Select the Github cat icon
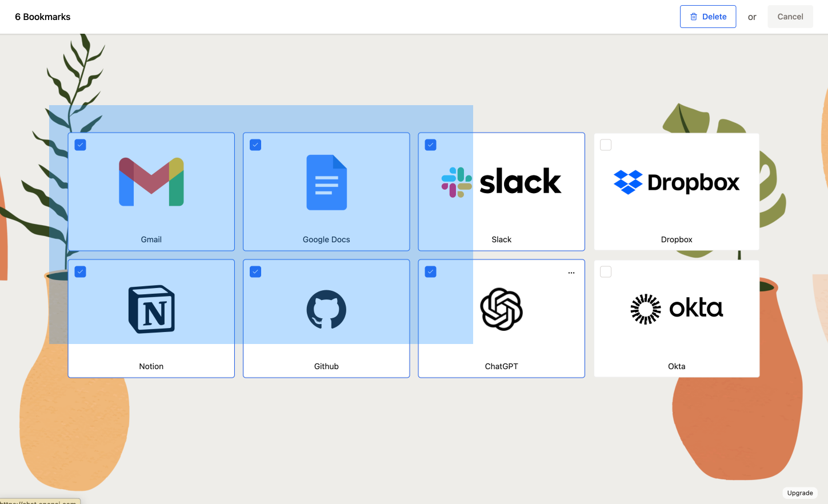The width and height of the screenshot is (828, 504). (326, 309)
